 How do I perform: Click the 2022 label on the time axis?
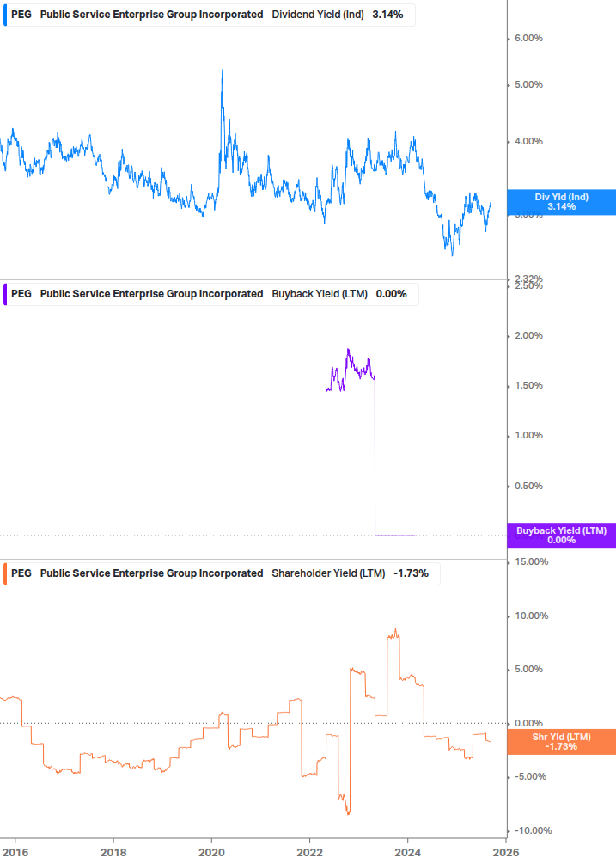(x=310, y=853)
